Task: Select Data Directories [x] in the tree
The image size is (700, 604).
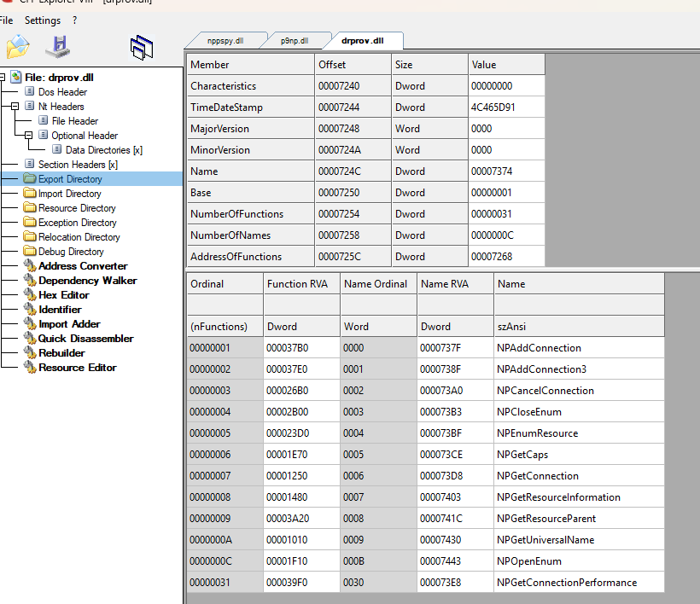Action: pyautogui.click(x=104, y=150)
